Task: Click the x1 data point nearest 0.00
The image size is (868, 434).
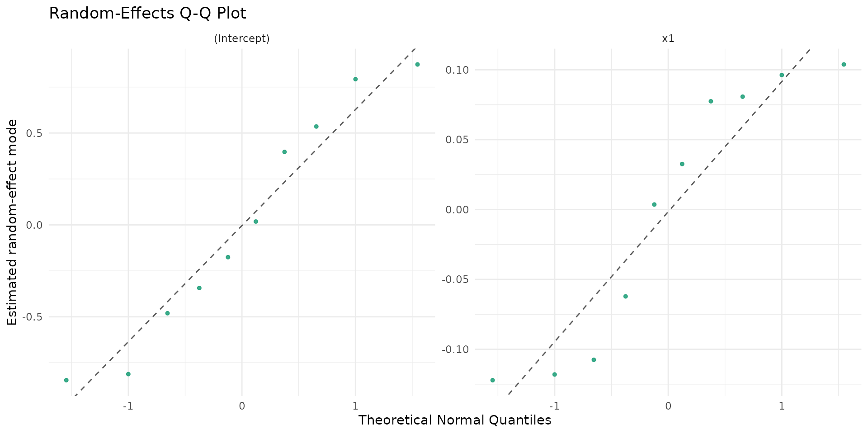Action: coord(654,204)
